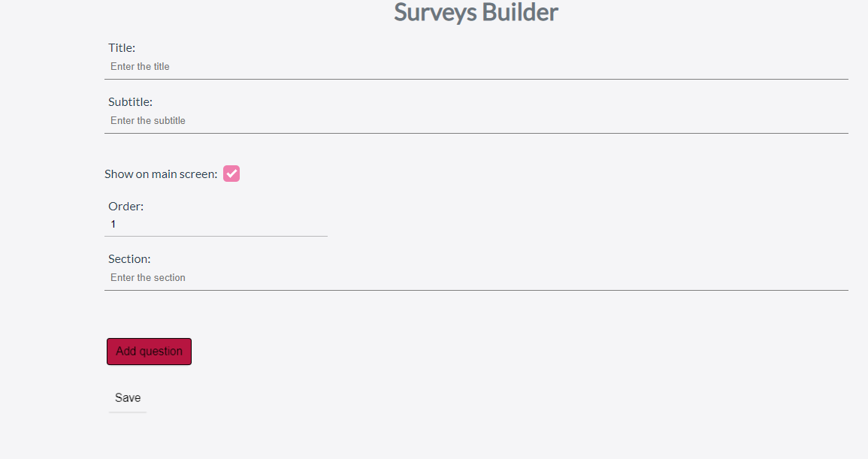868x459 pixels.
Task: Click the "Title:" label
Action: tap(122, 48)
